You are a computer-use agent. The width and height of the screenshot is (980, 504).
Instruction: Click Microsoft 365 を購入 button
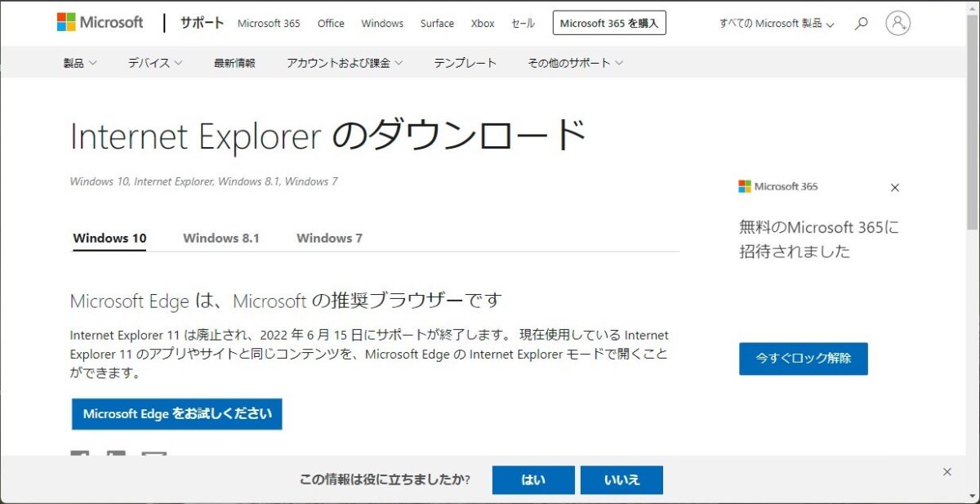pos(609,23)
